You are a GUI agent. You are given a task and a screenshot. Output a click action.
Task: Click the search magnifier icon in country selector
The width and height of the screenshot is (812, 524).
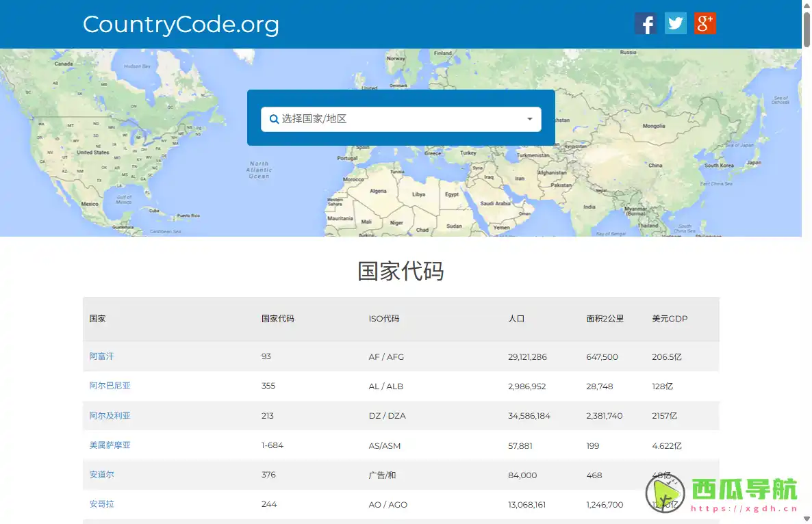point(274,120)
